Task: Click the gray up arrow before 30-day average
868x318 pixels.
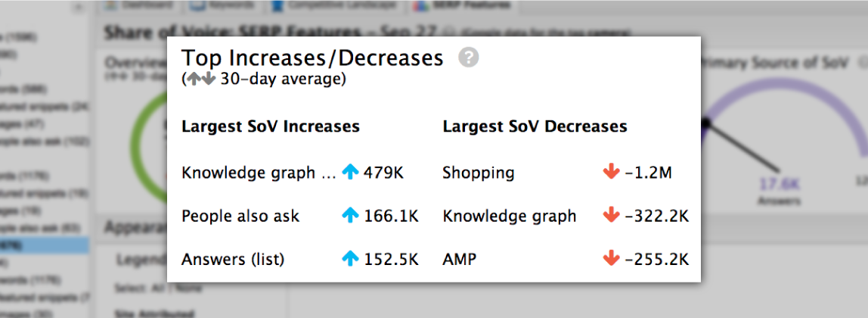Action: (x=194, y=79)
